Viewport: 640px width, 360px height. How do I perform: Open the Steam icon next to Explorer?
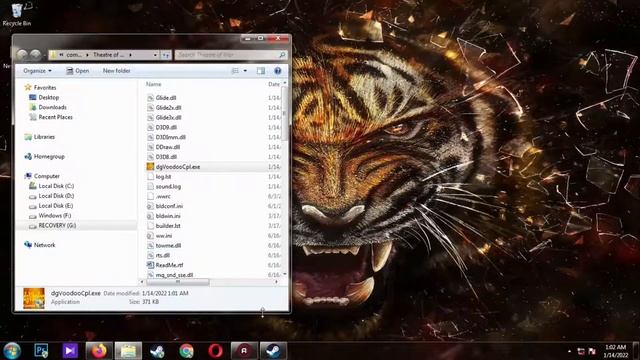click(157, 351)
